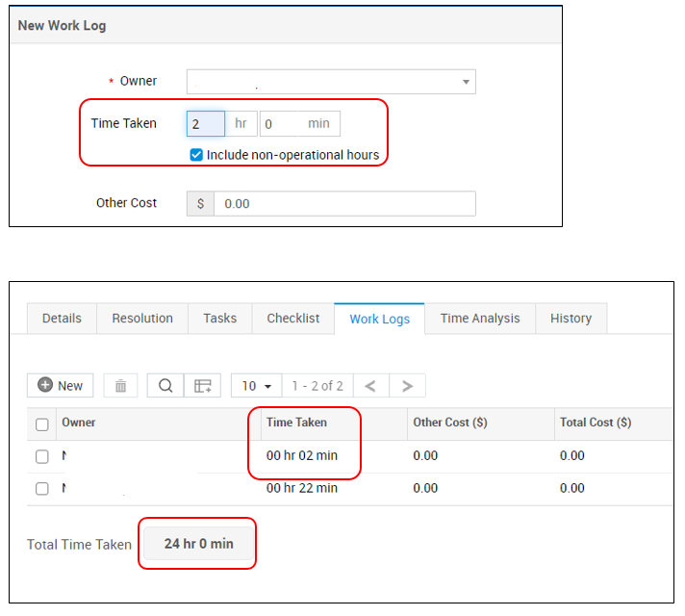Open the rows-per-page 10 dropdown
The image size is (685, 616).
257,386
